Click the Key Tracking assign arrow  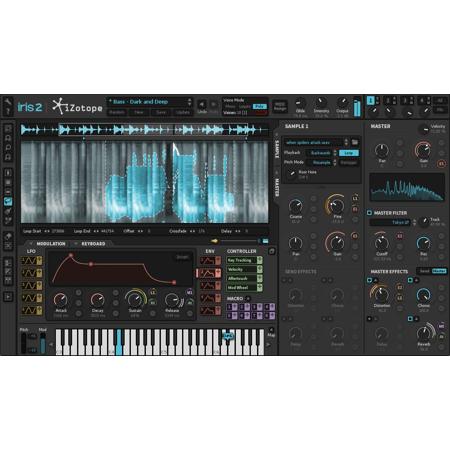(x=259, y=260)
